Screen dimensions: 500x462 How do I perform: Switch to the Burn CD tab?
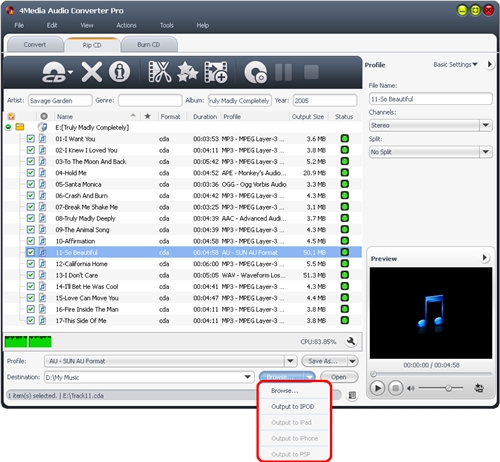click(x=149, y=45)
